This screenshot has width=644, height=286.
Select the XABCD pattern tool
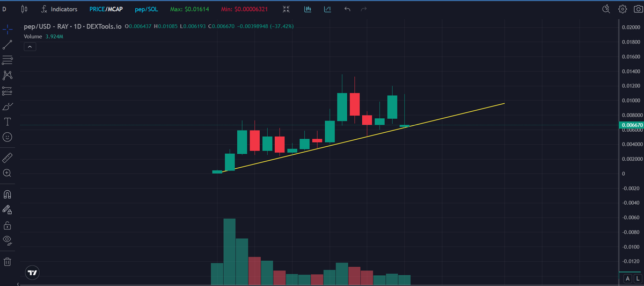pos(8,75)
